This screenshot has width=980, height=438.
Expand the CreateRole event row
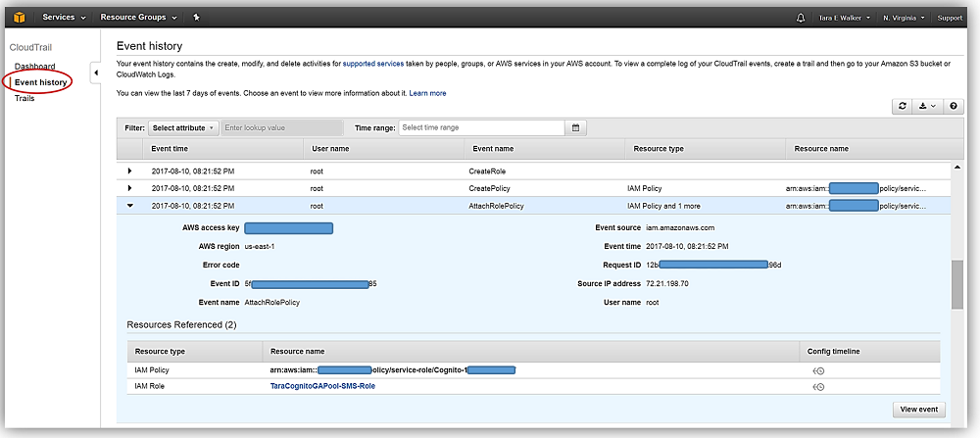point(129,170)
